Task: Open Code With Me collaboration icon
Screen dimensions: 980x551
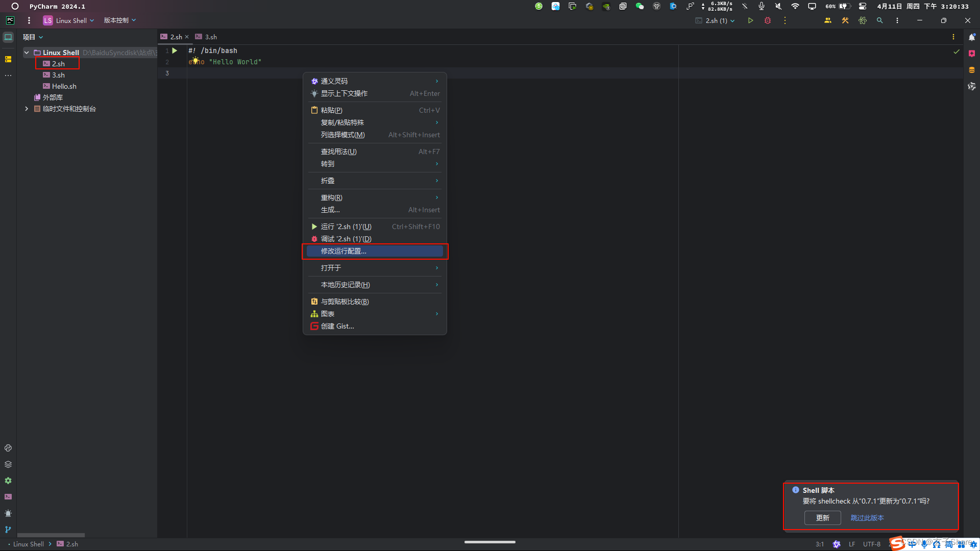Action: tap(828, 20)
